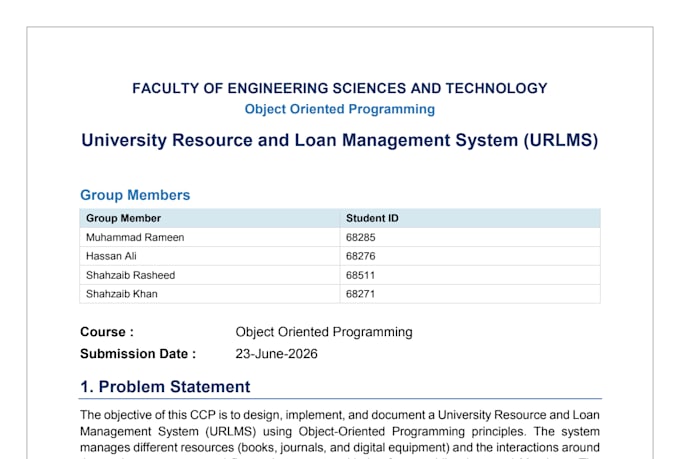Image resolution: width=680 pixels, height=459 pixels.
Task: Click the 'Group Member' table column header
Action: [210, 218]
